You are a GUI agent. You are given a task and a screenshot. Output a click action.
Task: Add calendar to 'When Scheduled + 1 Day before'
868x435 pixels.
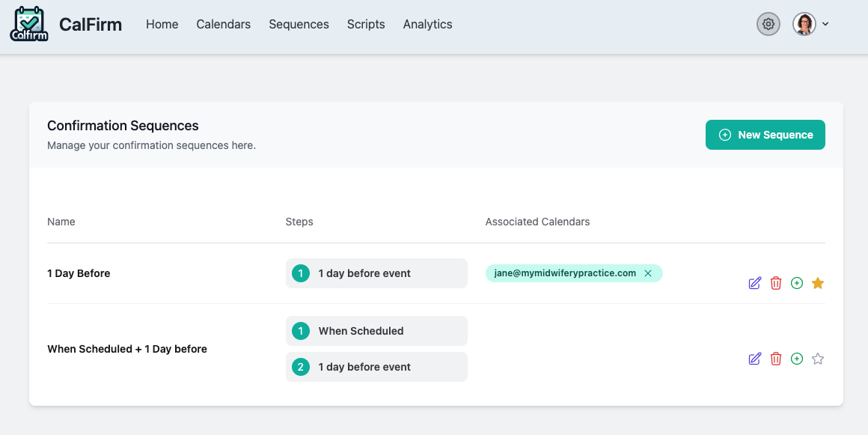[x=797, y=359]
